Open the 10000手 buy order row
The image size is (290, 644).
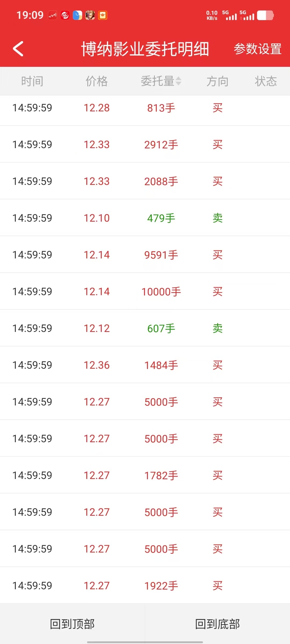coord(145,291)
